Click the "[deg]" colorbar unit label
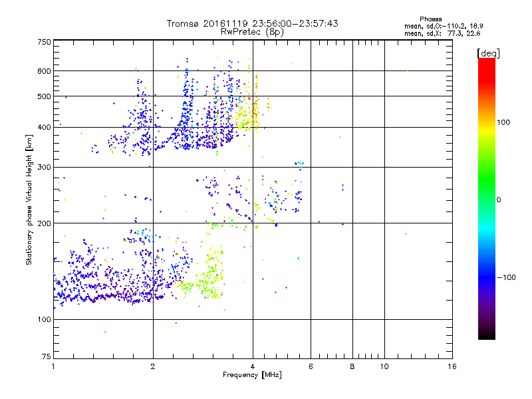Image resolution: width=532 pixels, height=399 pixels. (x=488, y=53)
